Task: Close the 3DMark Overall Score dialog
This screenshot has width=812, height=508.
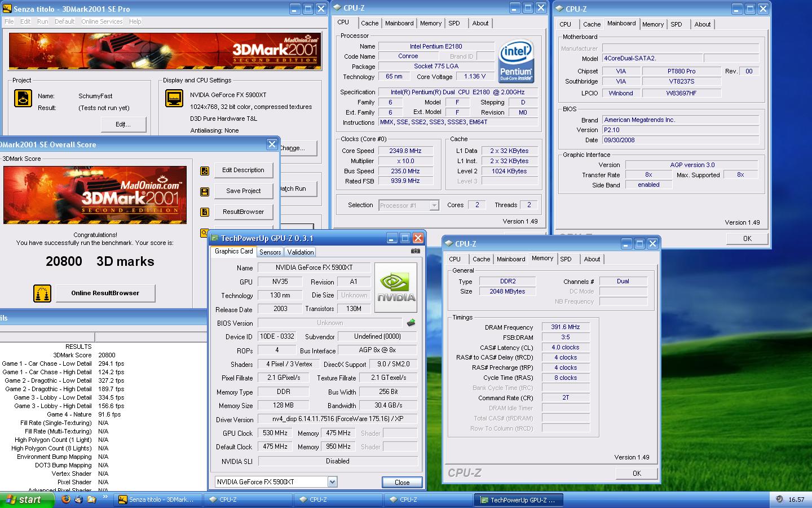Action: [x=272, y=144]
